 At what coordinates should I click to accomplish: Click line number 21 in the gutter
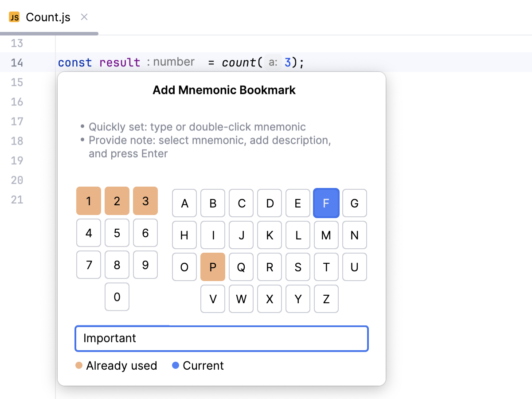coord(16,199)
